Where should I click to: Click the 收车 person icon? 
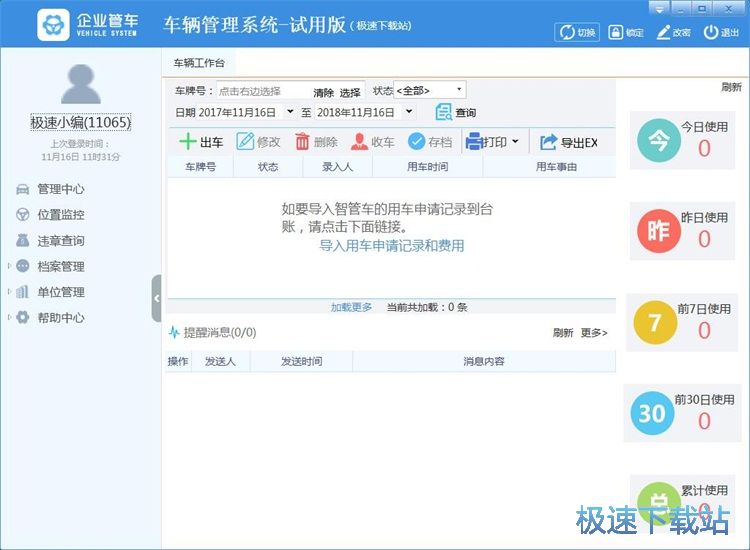[359, 142]
